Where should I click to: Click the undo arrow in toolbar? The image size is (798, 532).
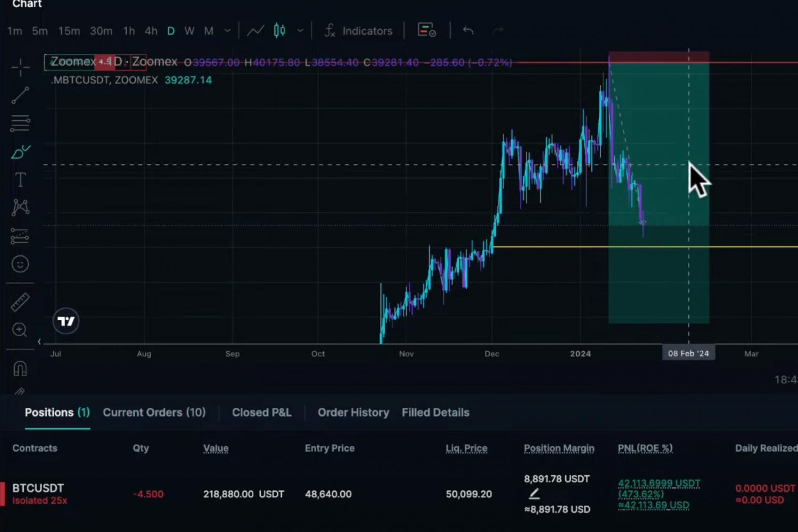point(468,31)
